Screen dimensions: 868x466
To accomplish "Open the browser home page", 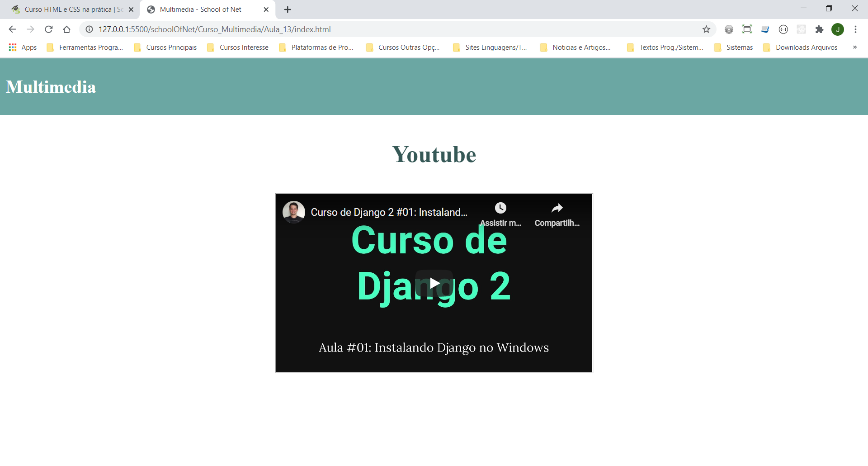I will (x=66, y=29).
